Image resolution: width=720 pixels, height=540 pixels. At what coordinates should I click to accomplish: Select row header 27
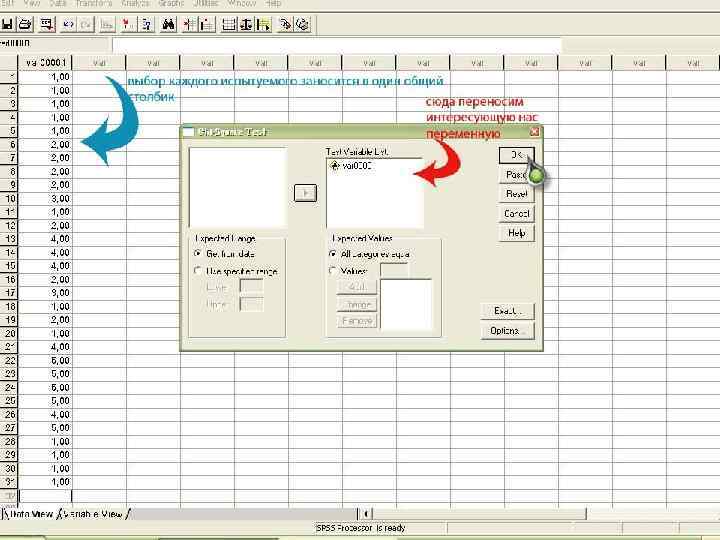coord(9,428)
